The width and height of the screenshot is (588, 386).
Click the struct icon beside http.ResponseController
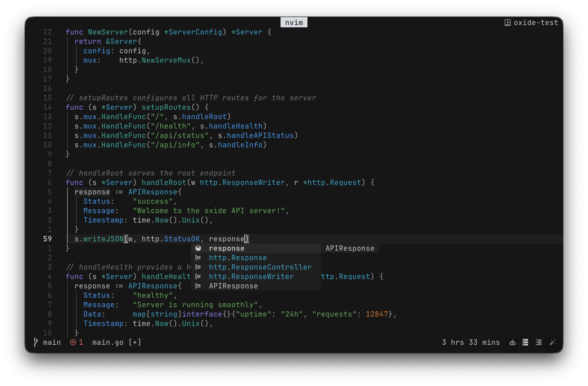198,267
